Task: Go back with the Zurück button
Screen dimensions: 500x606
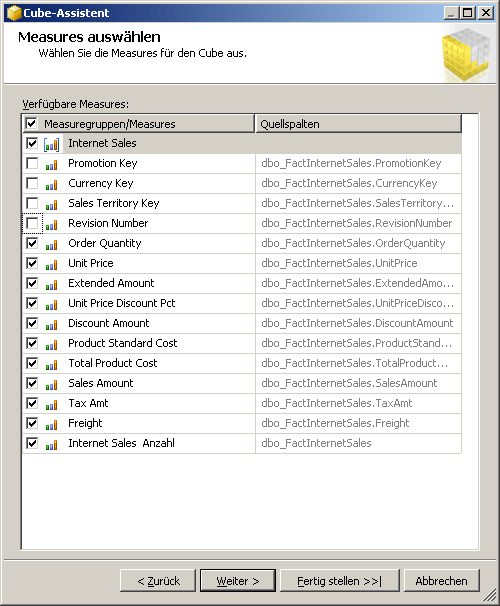Action: [x=158, y=580]
